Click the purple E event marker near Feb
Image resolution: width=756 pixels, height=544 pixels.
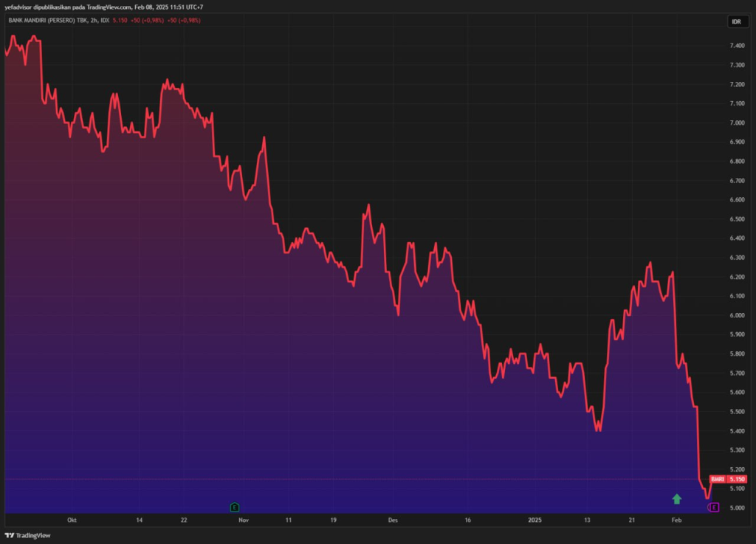point(713,507)
